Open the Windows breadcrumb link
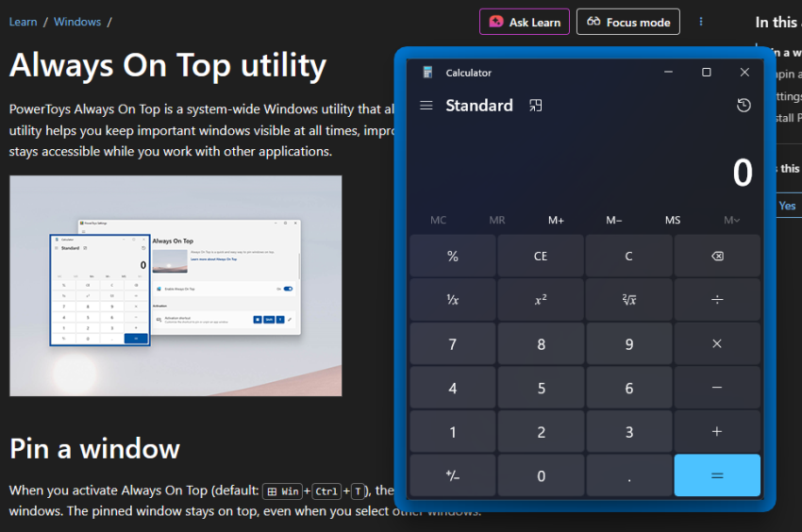 coord(75,21)
